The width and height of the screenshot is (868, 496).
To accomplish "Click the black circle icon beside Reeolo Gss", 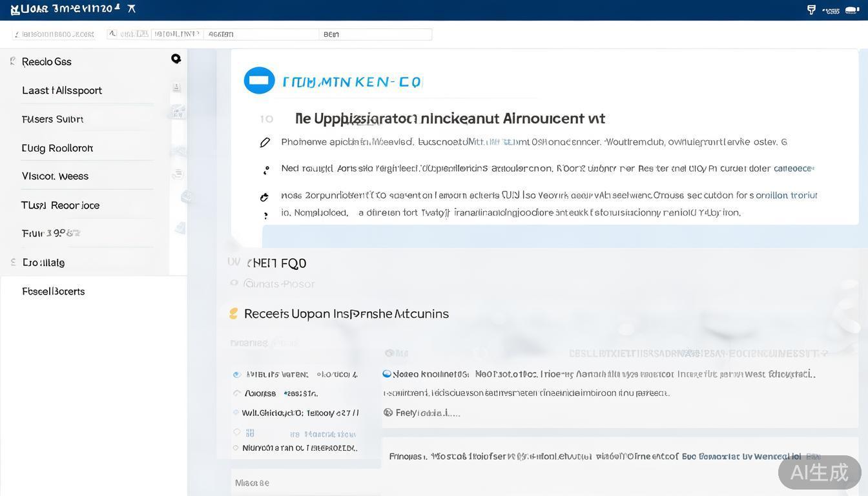I will point(176,59).
